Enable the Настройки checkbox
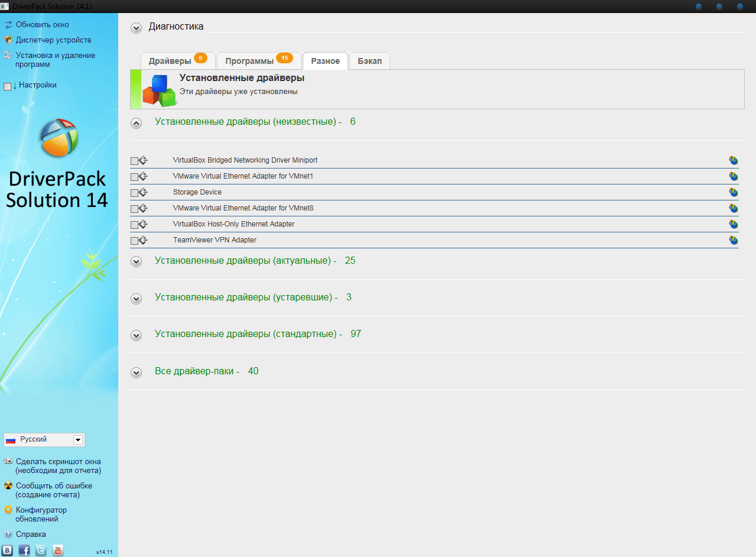 pyautogui.click(x=7, y=86)
